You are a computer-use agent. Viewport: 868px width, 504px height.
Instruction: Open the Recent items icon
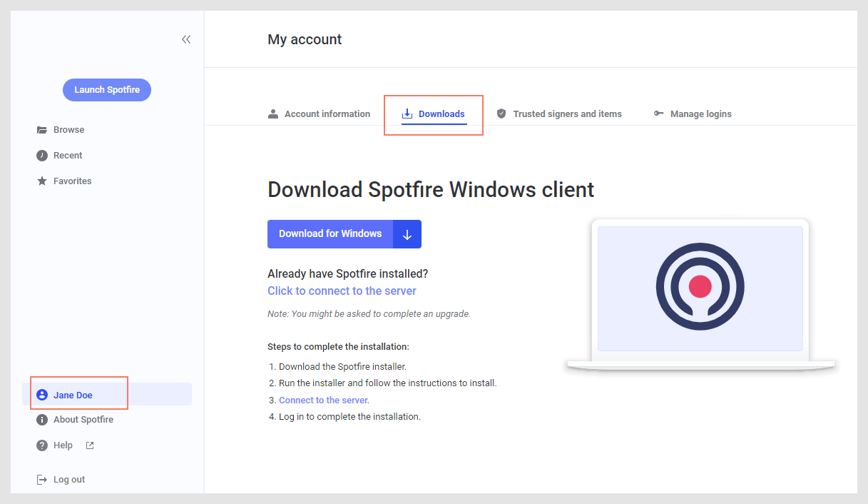(x=42, y=155)
